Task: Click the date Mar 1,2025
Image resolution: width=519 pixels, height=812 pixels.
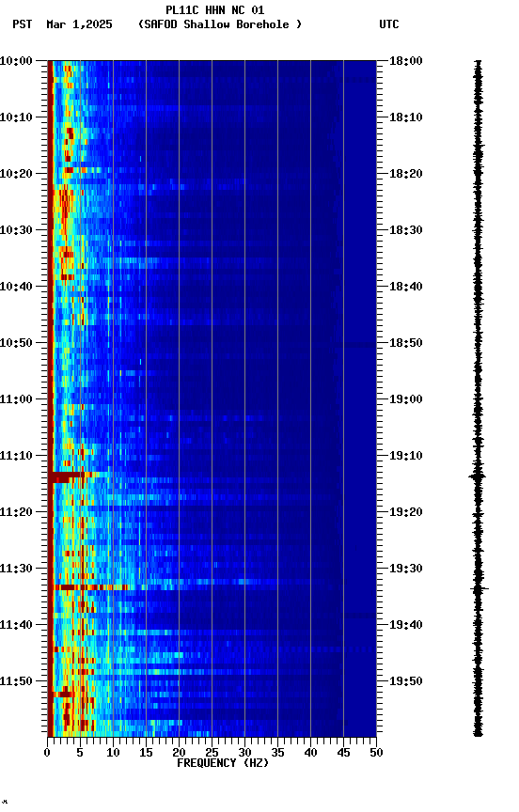Action: [79, 24]
